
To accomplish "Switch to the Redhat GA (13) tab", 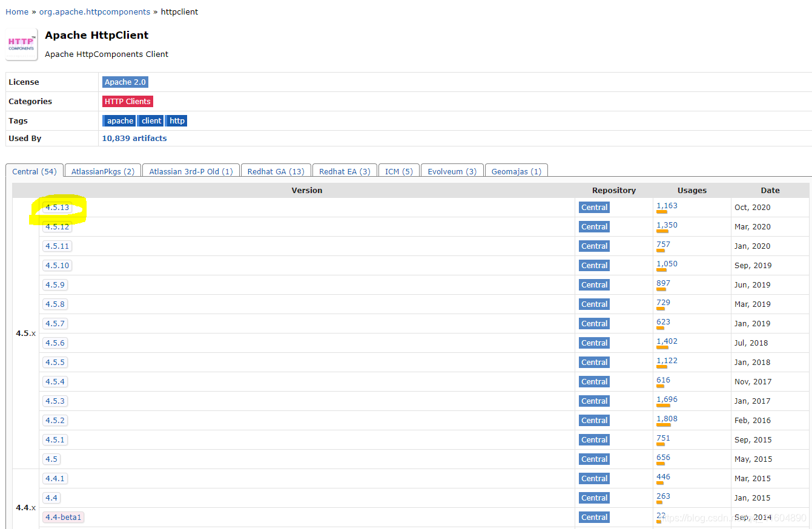I will coord(276,171).
